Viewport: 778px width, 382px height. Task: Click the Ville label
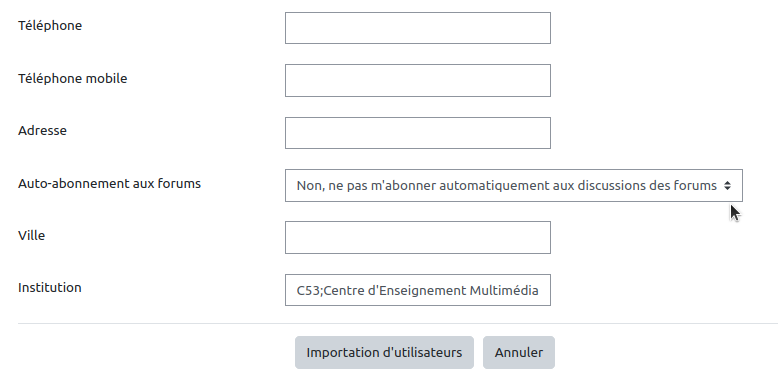tap(31, 236)
